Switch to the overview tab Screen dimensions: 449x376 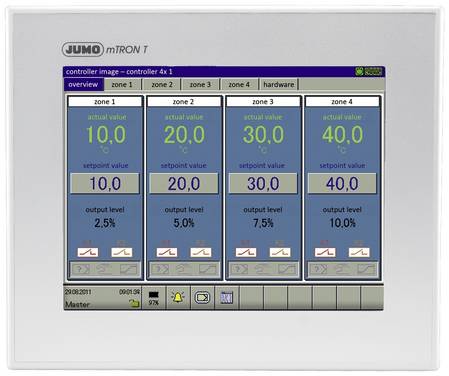(x=83, y=85)
